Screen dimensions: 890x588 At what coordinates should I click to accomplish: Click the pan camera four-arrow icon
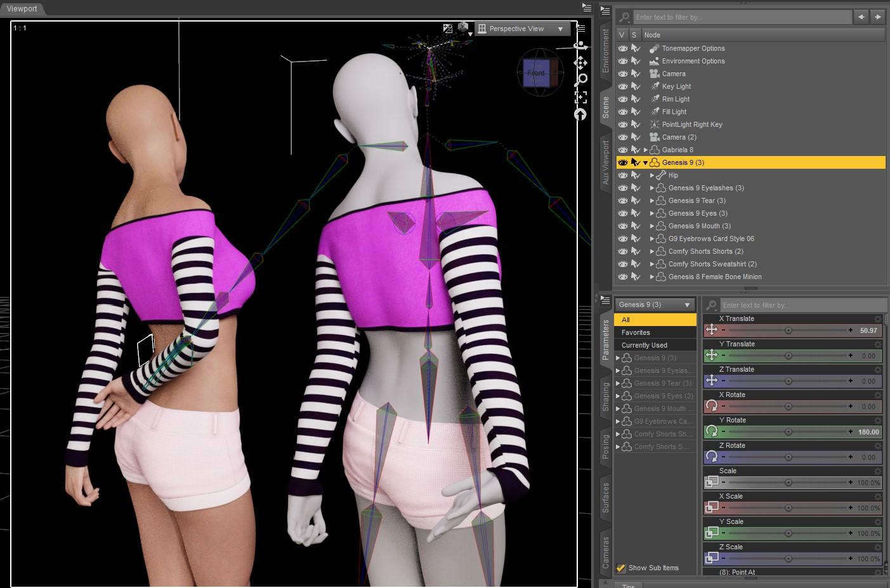point(580,63)
